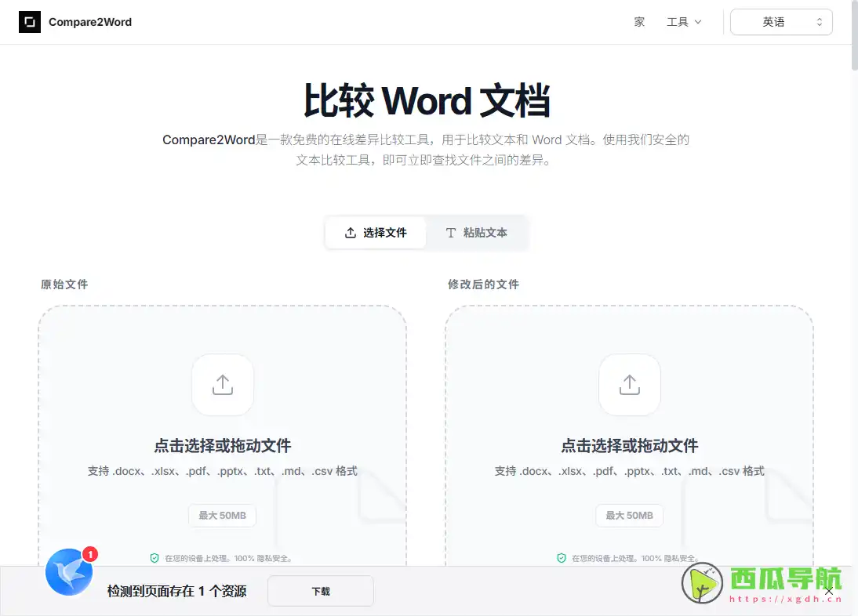This screenshot has height=616, width=858.
Task: Click the Compare2Word logo icon
Action: (30, 22)
